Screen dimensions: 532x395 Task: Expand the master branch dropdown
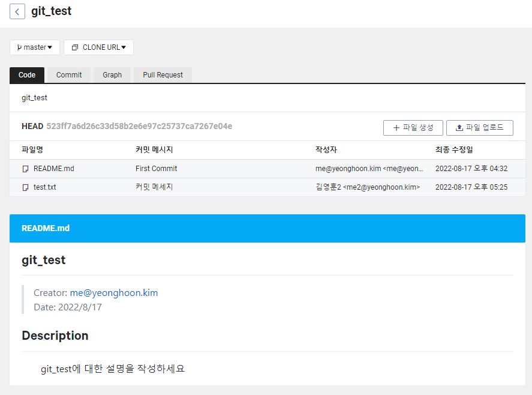tap(36, 47)
